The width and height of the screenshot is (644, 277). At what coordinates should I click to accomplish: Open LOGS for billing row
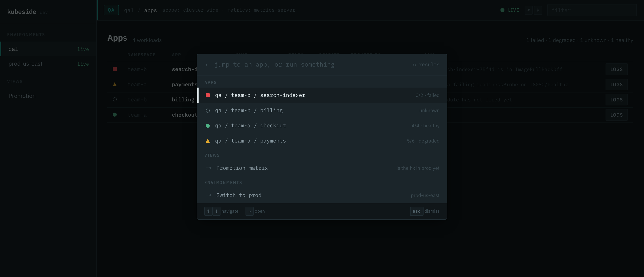tap(616, 100)
